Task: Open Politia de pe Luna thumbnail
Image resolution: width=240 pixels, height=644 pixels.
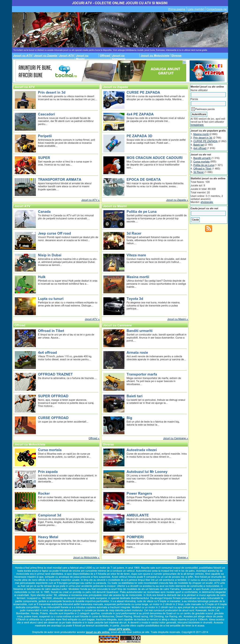Action: click(114, 219)
